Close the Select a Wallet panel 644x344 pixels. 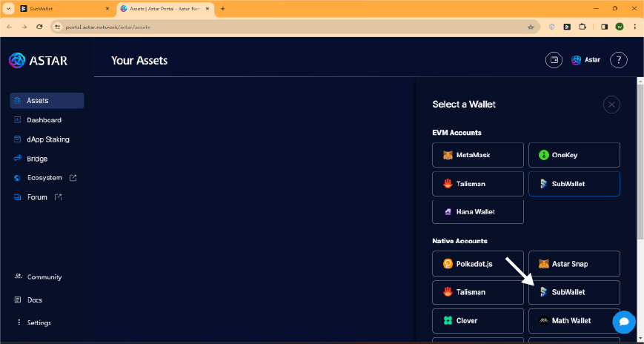pos(611,105)
